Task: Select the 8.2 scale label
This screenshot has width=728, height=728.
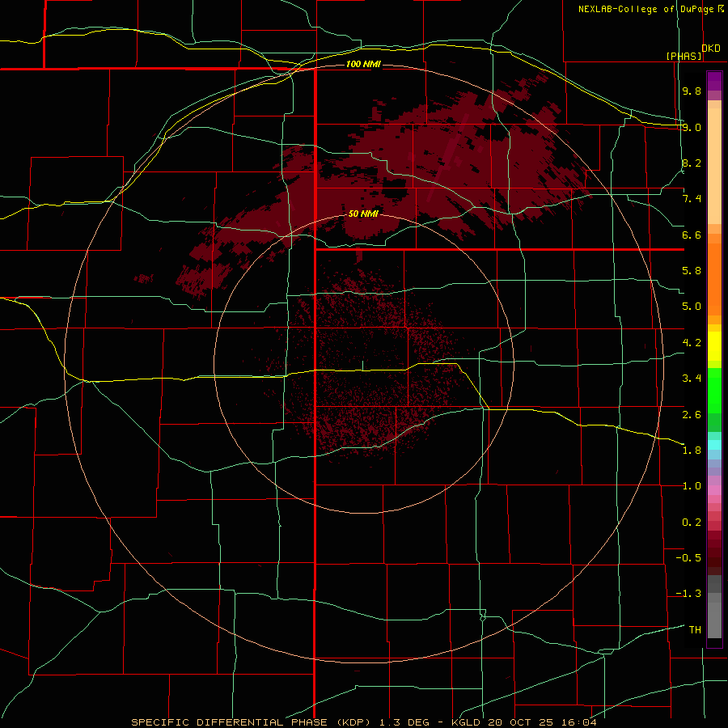Action: (x=692, y=163)
